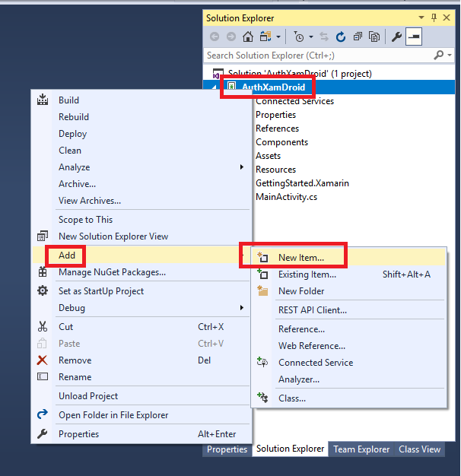Choose Archive... from the context menu
Viewport: 461px width, 476px height.
coord(141,184)
